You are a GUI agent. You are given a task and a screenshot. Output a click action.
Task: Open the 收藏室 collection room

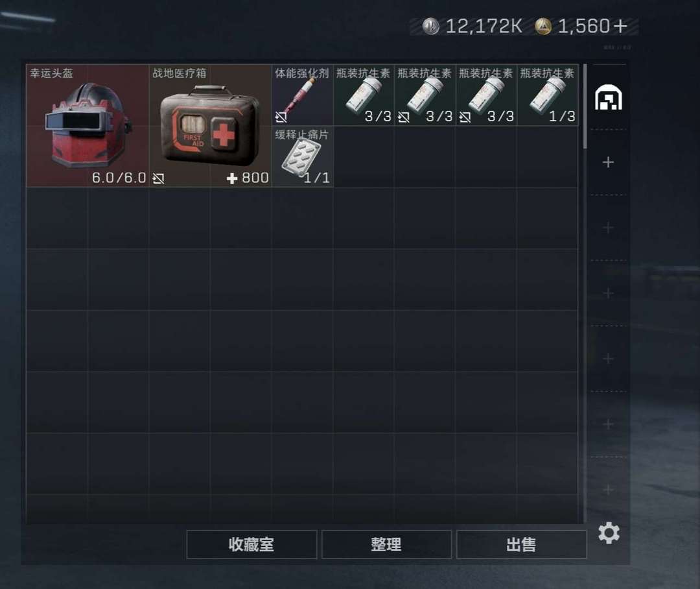coord(251,544)
